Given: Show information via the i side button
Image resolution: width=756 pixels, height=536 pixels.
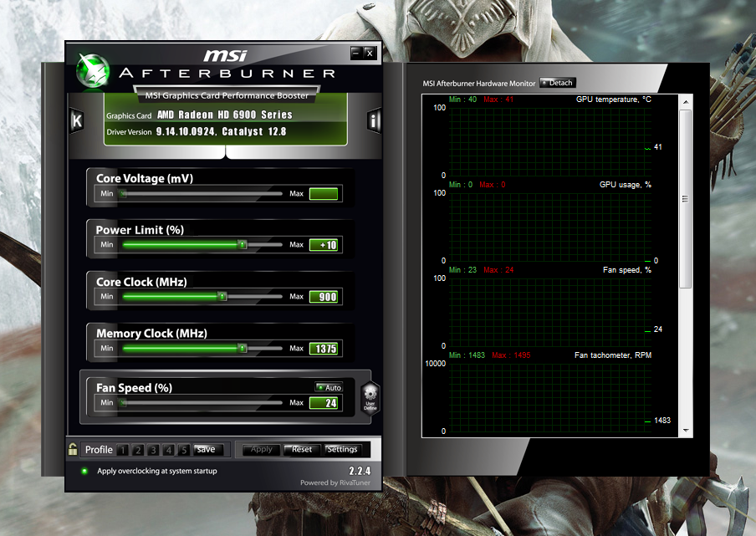Looking at the screenshot, I should click(x=374, y=120).
